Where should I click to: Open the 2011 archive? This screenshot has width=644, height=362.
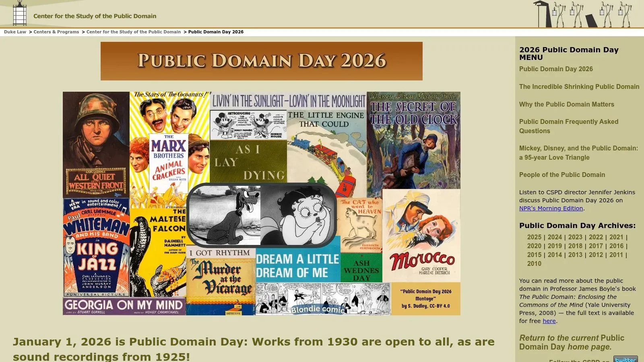click(616, 255)
